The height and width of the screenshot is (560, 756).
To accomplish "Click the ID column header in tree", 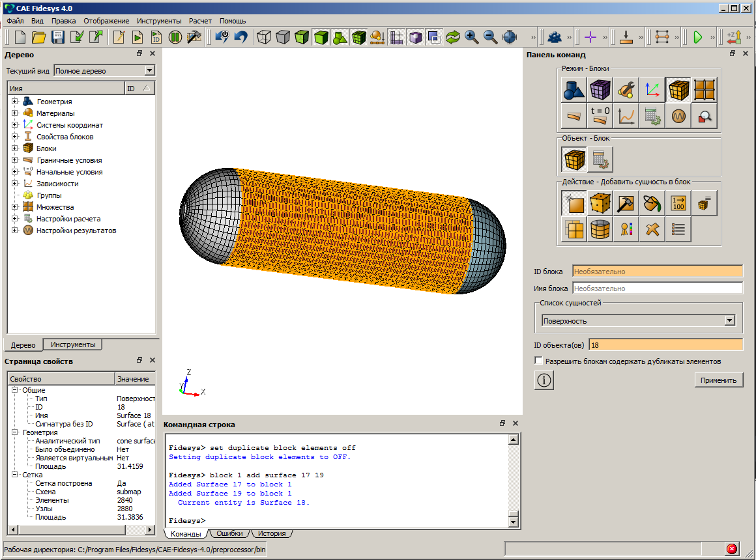I will coord(139,88).
